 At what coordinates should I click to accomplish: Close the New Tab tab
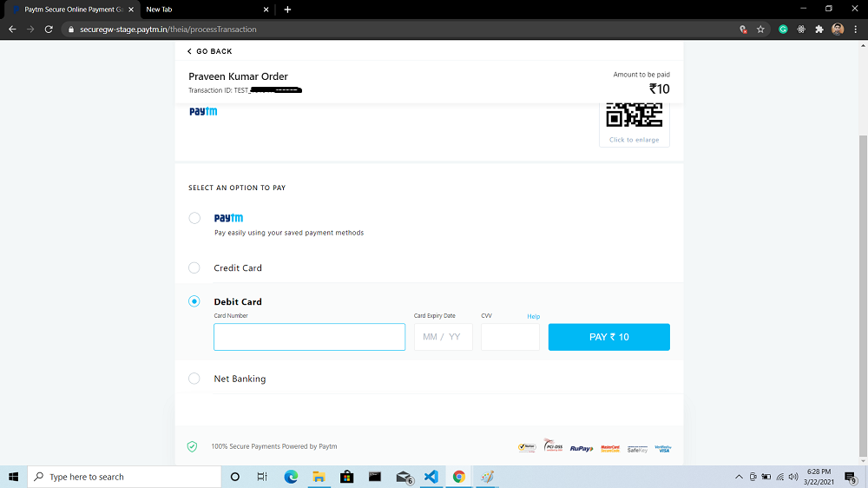[266, 10]
